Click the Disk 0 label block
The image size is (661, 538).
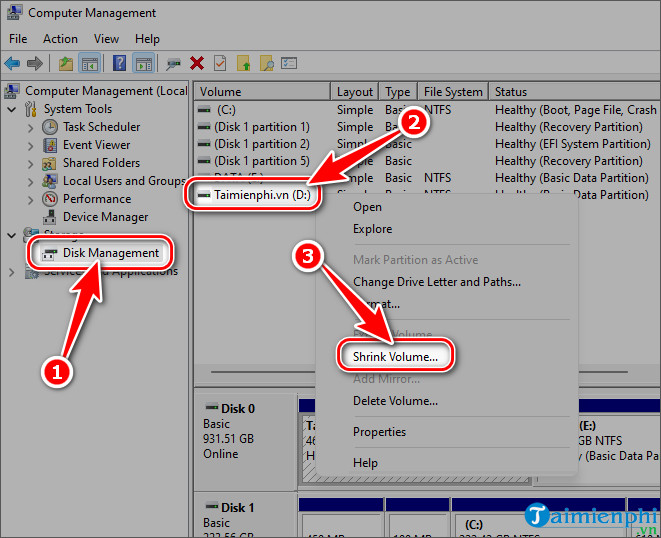pos(245,440)
